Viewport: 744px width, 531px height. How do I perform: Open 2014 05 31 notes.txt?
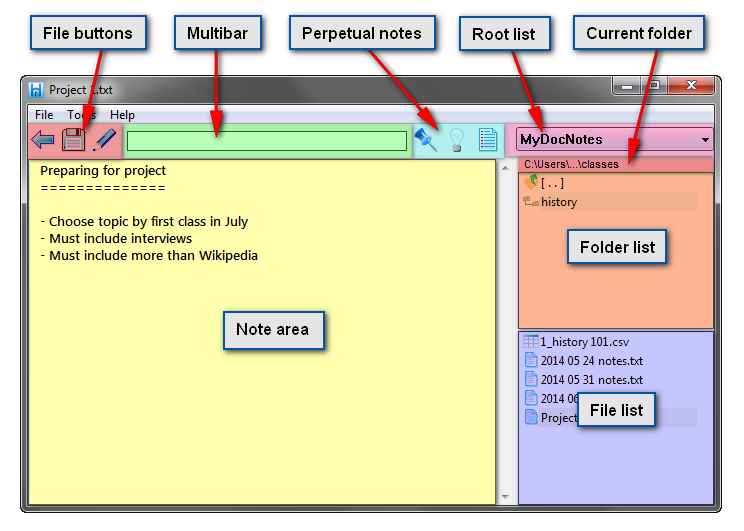(x=592, y=380)
